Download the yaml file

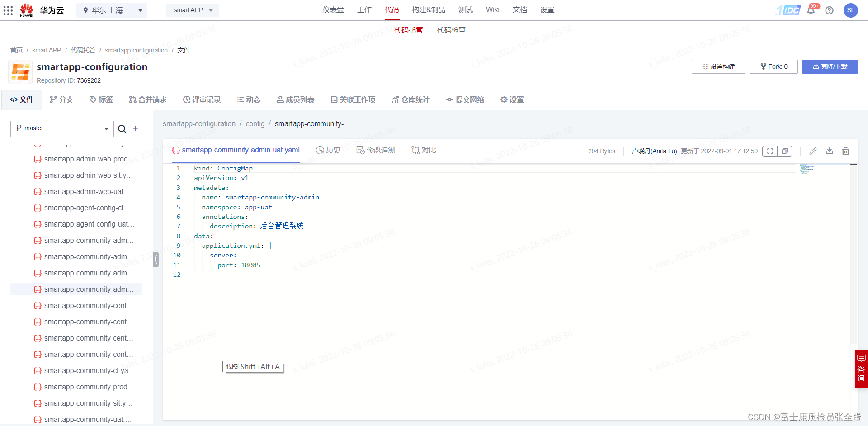(x=829, y=151)
